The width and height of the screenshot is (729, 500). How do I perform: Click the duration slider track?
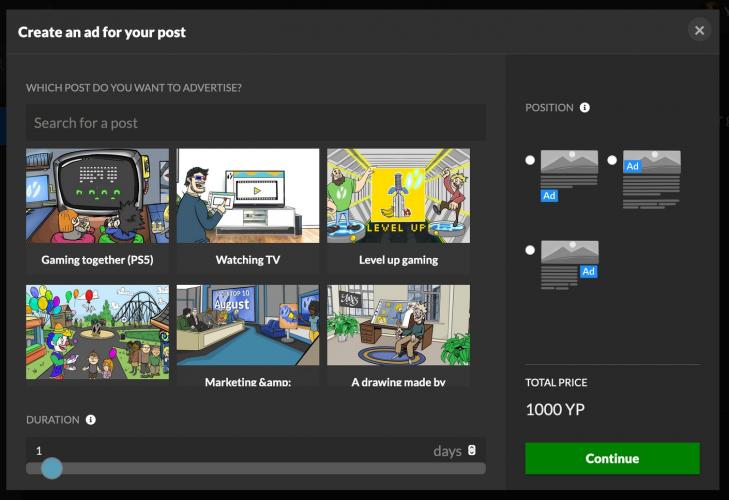tap(256, 468)
